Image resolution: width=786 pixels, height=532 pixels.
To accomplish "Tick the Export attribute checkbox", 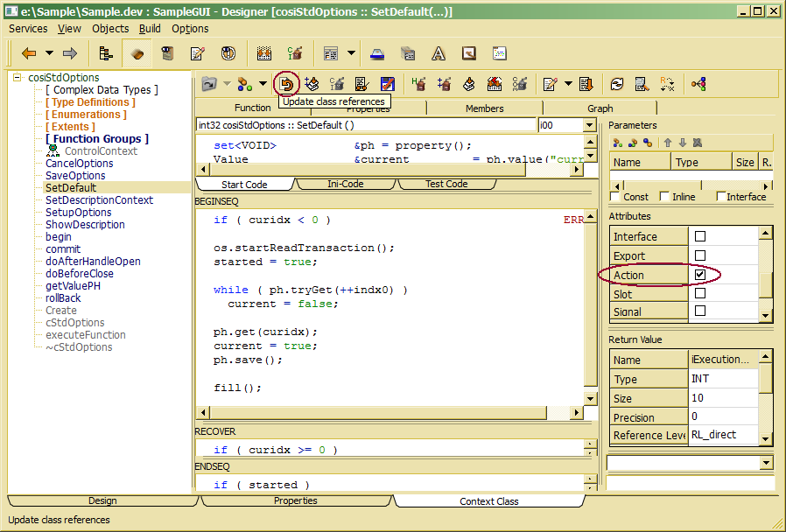I will click(x=699, y=255).
